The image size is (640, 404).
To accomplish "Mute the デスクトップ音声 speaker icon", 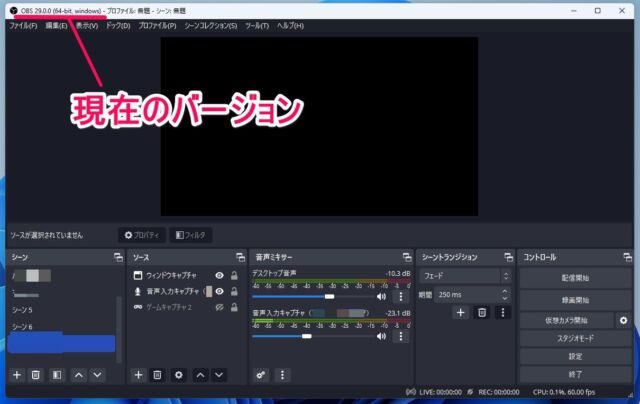I will click(381, 296).
